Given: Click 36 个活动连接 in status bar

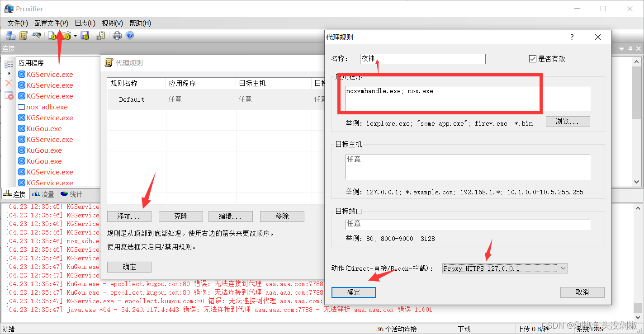Looking at the screenshot, I should point(396,329).
